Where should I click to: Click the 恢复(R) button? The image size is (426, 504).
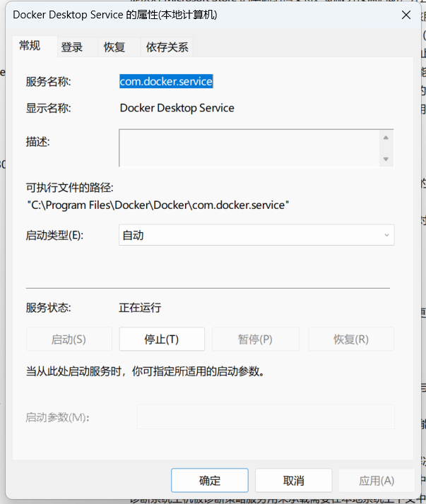351,339
